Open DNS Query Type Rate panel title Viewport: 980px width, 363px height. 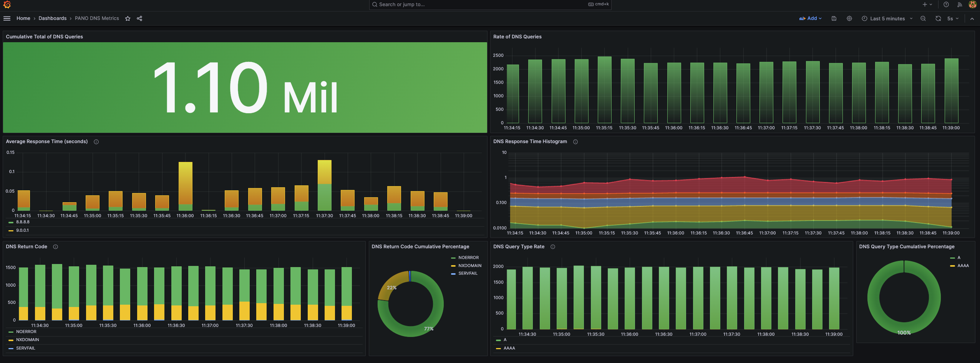(x=519, y=247)
